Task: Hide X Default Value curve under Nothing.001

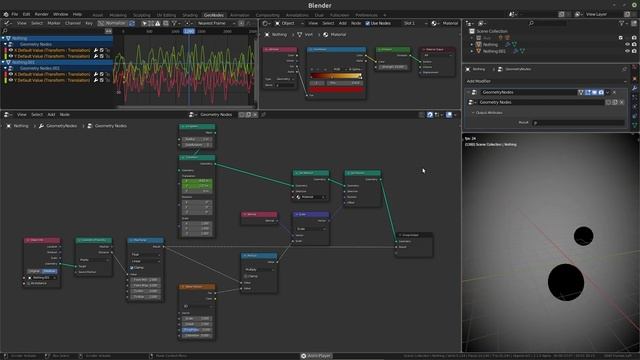Action: coord(11,74)
